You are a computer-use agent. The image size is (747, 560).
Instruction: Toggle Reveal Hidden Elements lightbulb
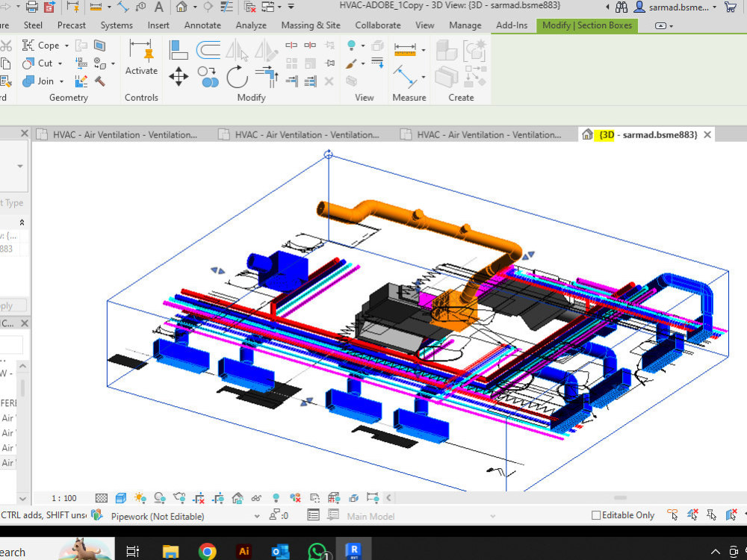[276, 498]
